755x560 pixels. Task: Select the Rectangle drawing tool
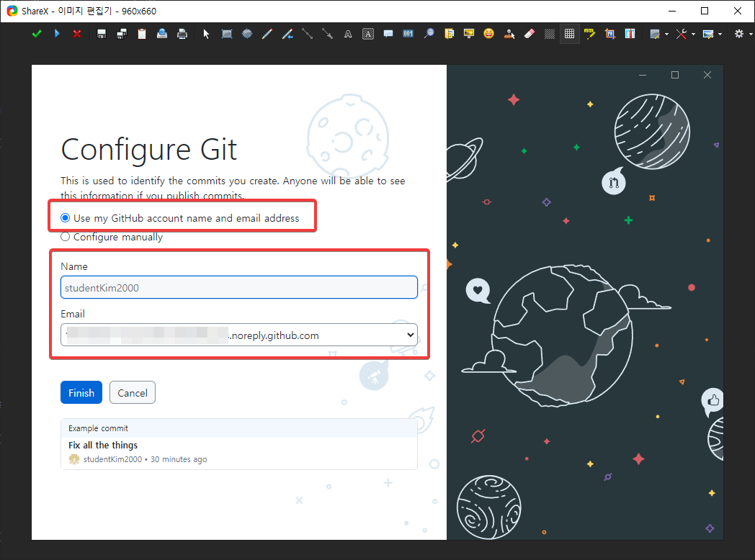click(x=227, y=34)
